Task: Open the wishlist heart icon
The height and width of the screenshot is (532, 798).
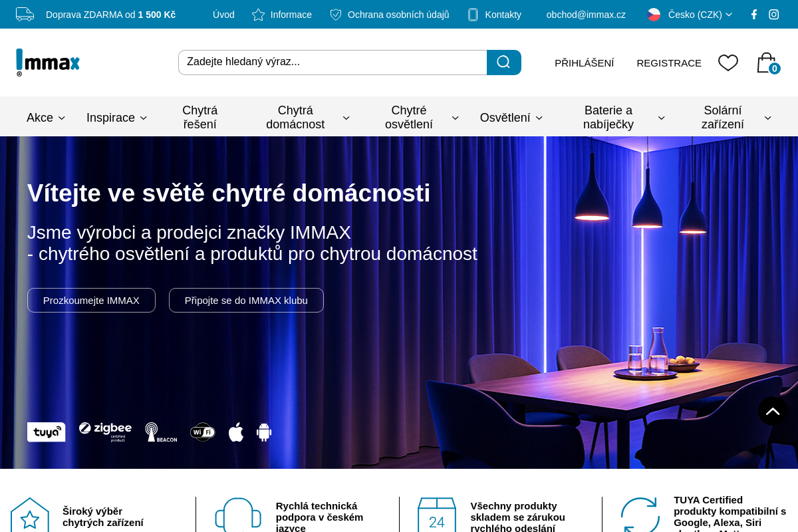Action: pyautogui.click(x=728, y=63)
